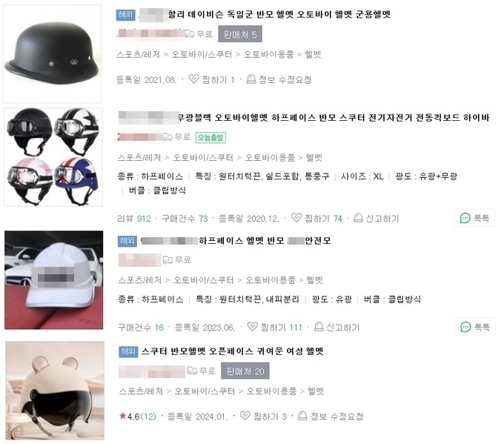Open the bear ear helmet thumbnail
504x444 pixels.
55,391
